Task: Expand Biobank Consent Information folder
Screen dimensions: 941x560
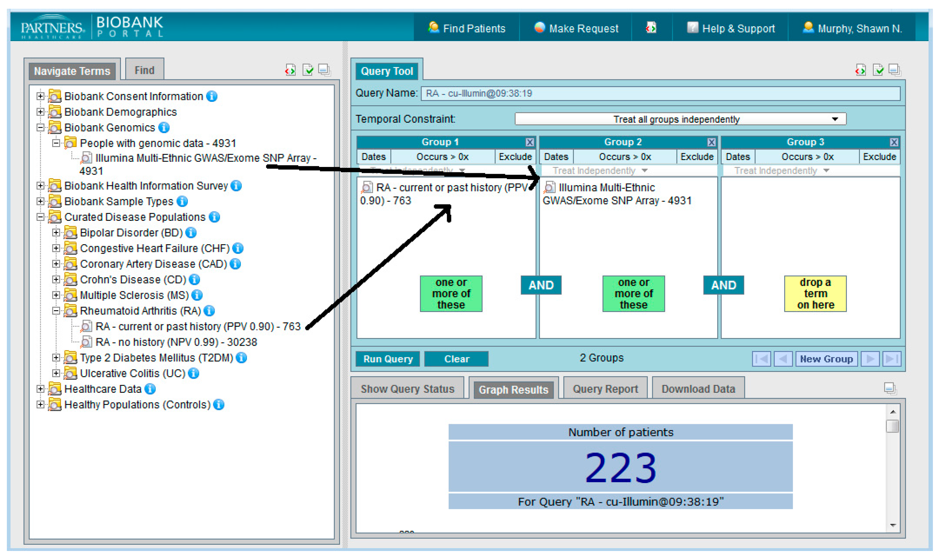Action: click(40, 96)
